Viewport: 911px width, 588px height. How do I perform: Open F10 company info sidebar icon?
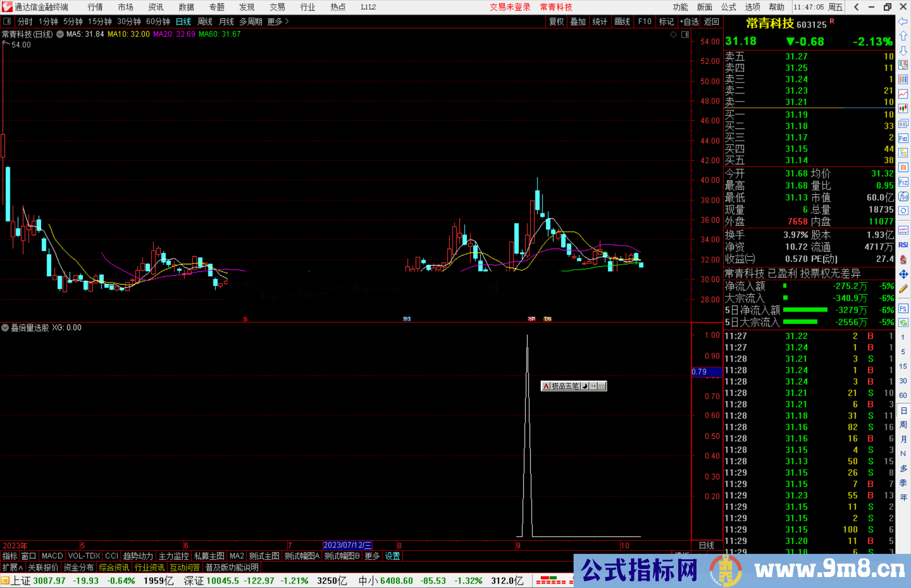tap(903, 138)
